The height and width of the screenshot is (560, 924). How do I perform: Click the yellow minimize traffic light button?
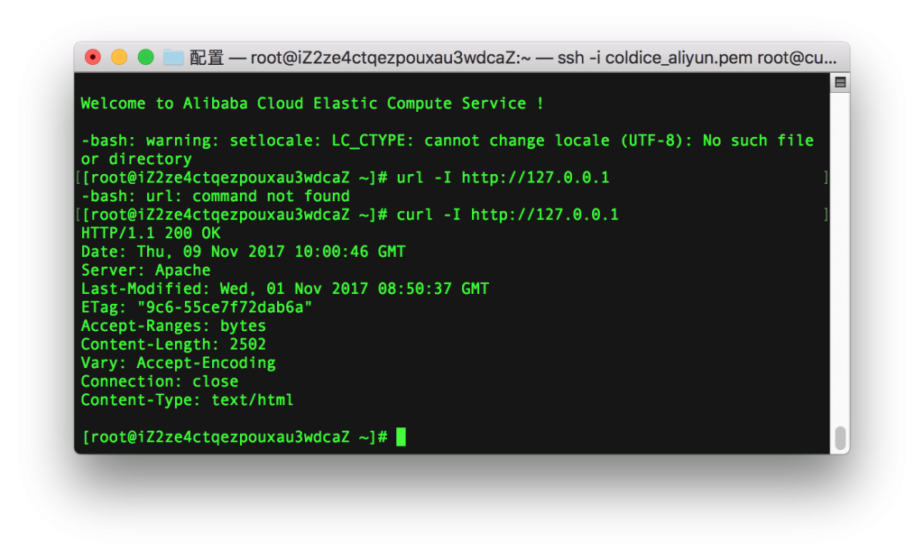click(119, 56)
